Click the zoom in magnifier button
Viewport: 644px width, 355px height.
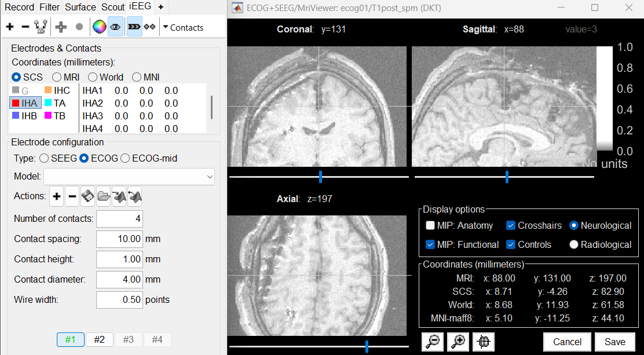[x=458, y=342]
